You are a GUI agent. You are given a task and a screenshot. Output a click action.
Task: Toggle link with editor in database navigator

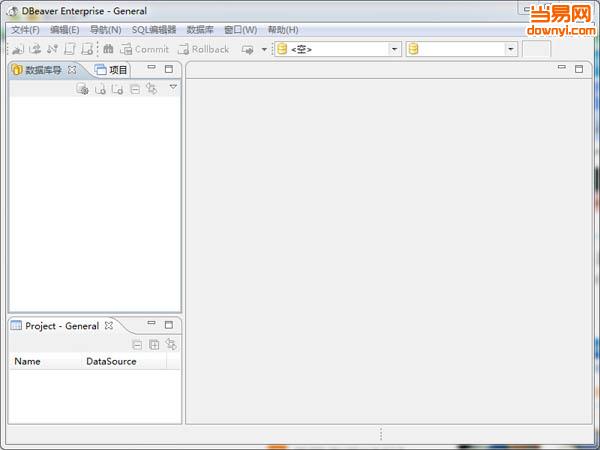[152, 89]
